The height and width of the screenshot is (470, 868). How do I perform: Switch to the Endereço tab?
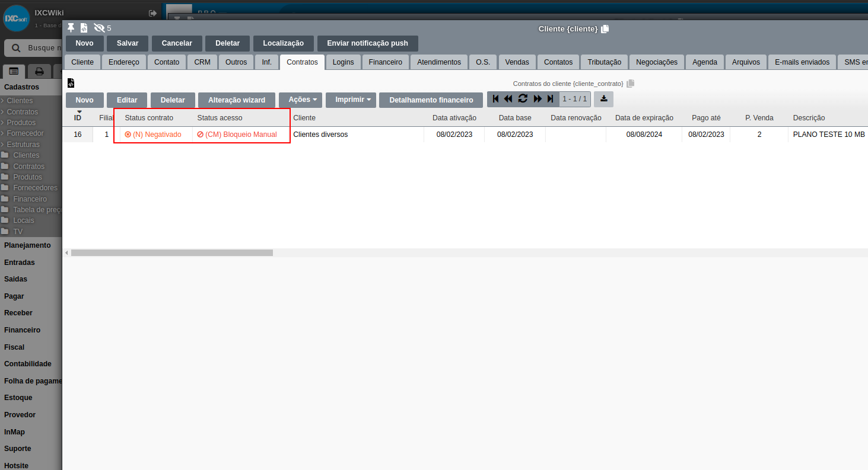[124, 62]
